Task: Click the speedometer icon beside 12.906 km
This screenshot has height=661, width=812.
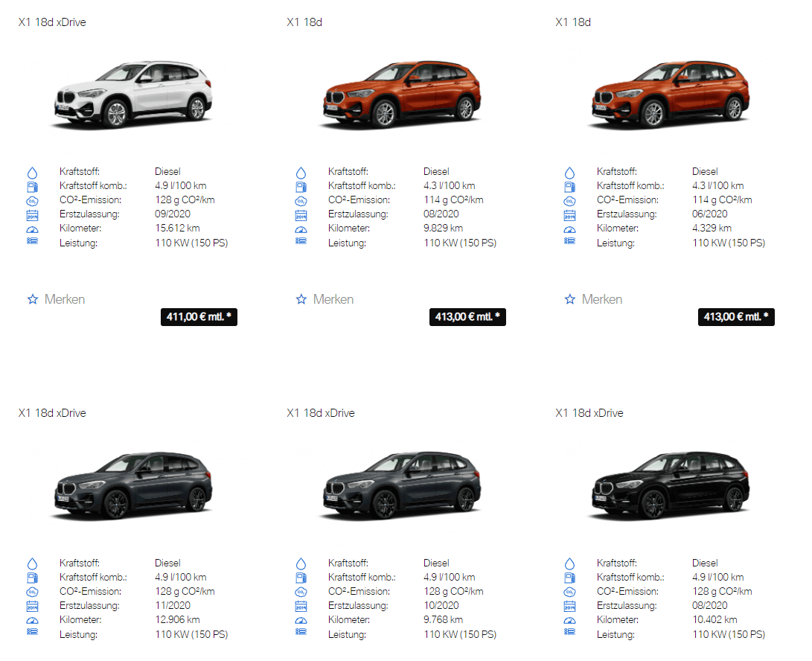Action: pos(32,621)
